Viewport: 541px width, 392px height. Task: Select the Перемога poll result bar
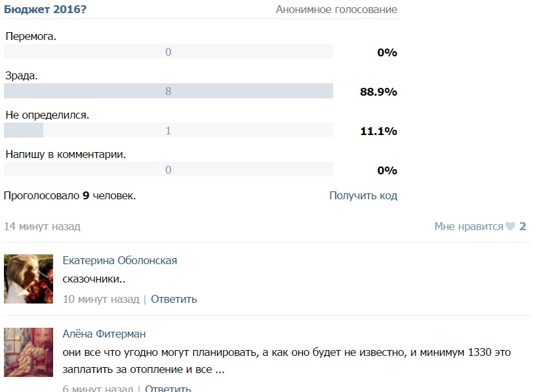(x=169, y=52)
